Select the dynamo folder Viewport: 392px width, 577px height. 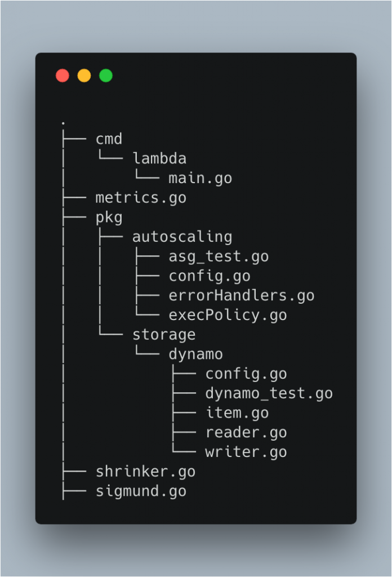coord(195,354)
